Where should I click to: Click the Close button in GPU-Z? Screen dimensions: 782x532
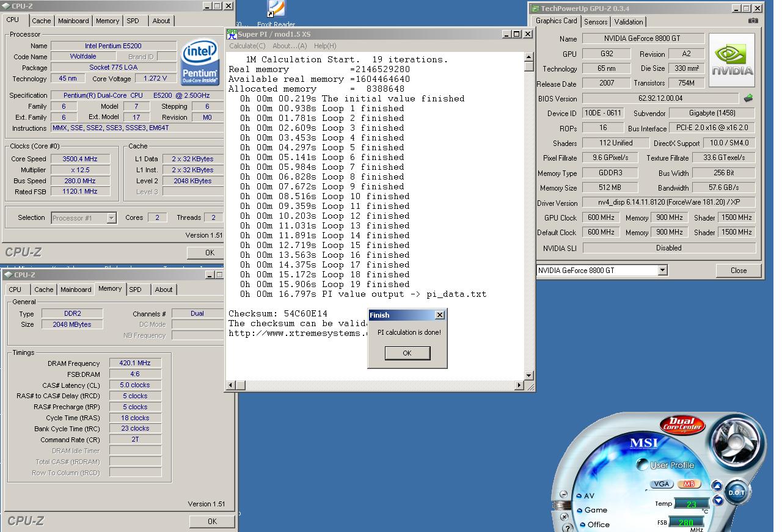click(739, 271)
